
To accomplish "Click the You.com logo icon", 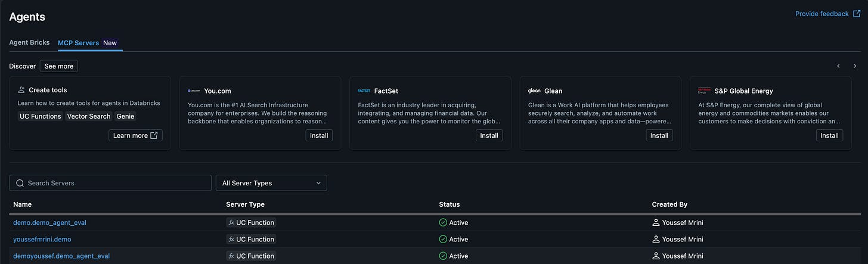I will [x=194, y=91].
